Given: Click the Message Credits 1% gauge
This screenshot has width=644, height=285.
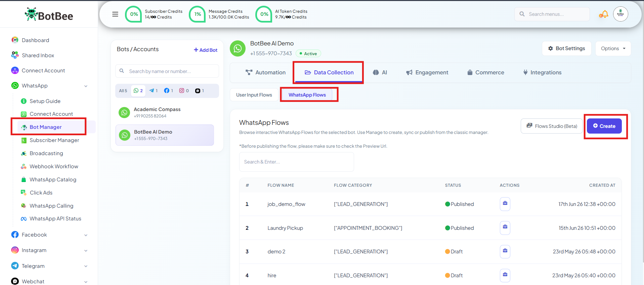Looking at the screenshot, I should coord(198,14).
